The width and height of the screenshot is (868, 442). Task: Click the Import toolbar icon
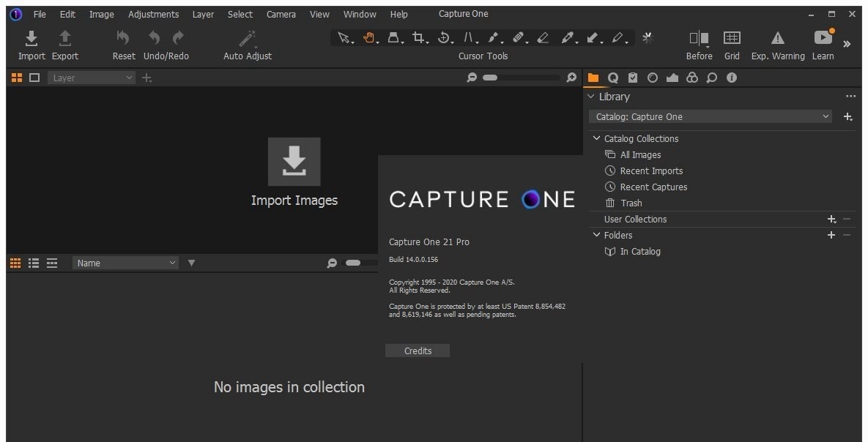click(31, 38)
